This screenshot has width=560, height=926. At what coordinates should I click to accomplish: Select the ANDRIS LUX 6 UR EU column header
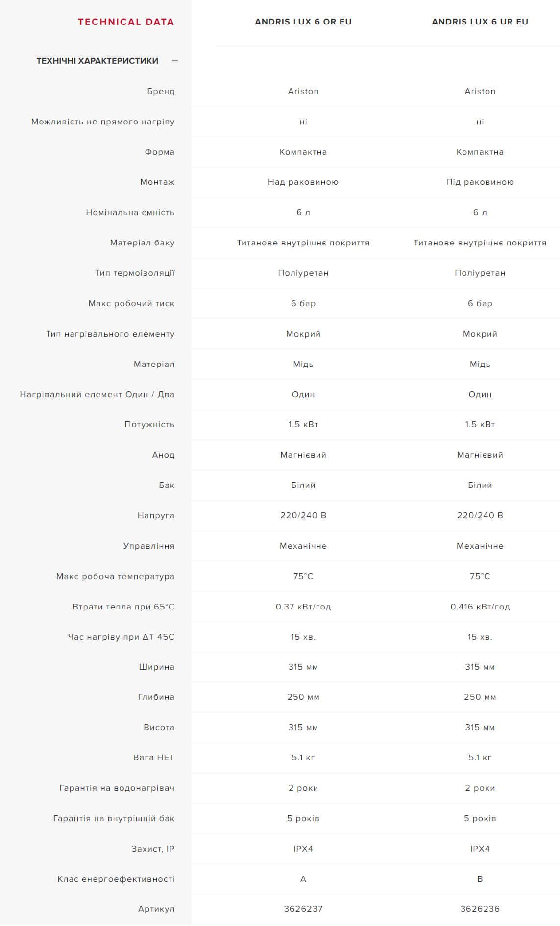point(480,22)
